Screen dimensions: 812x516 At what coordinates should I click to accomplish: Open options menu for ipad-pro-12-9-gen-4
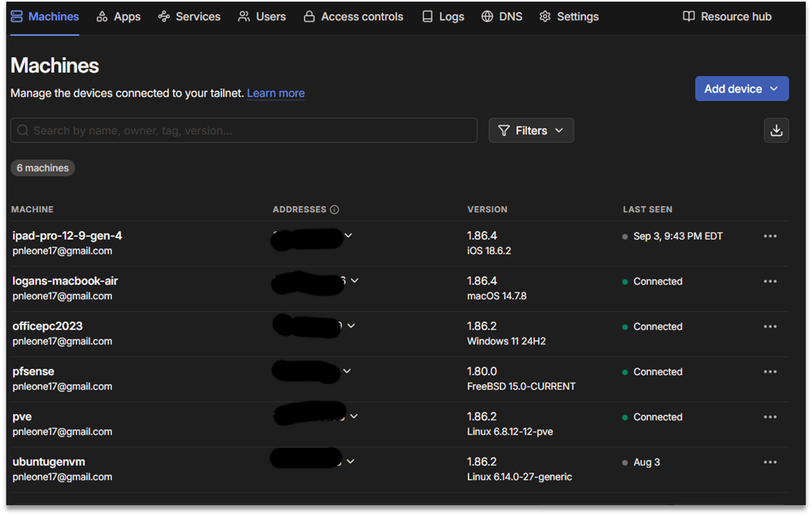pyautogui.click(x=770, y=236)
